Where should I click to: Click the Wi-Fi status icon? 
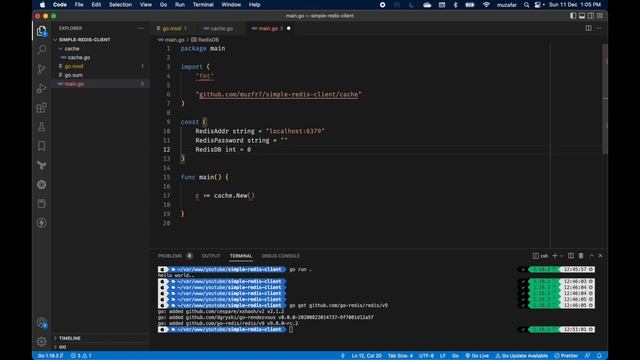point(486,4)
